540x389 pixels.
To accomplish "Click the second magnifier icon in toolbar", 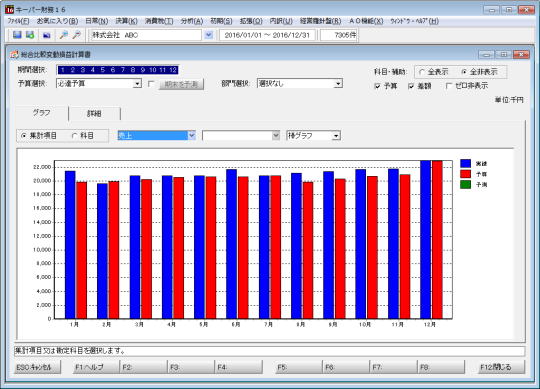I will (76, 35).
